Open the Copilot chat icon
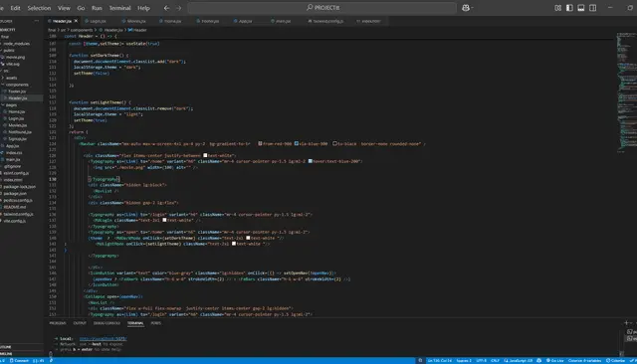637x364 pixels. 466,8
